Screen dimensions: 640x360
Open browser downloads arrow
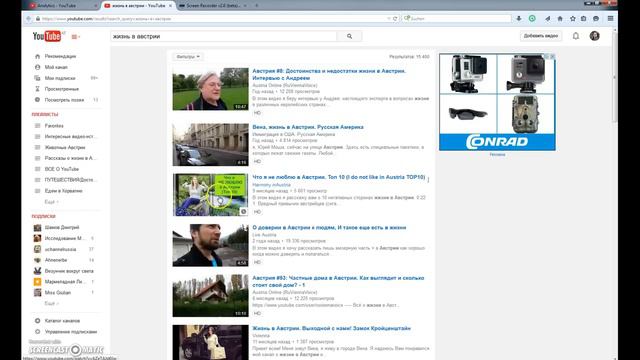(x=519, y=19)
